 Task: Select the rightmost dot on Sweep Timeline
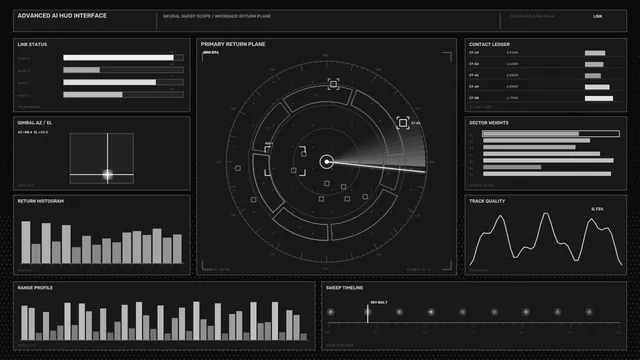click(589, 312)
